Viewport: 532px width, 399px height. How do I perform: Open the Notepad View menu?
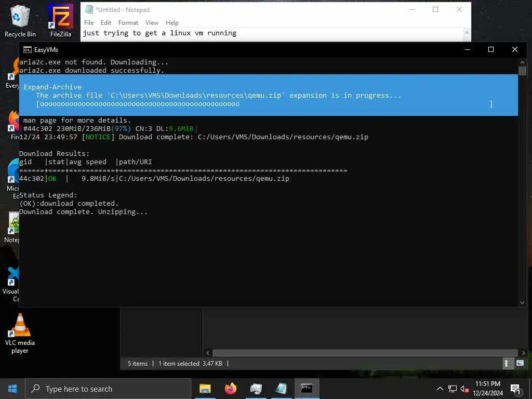click(x=152, y=23)
